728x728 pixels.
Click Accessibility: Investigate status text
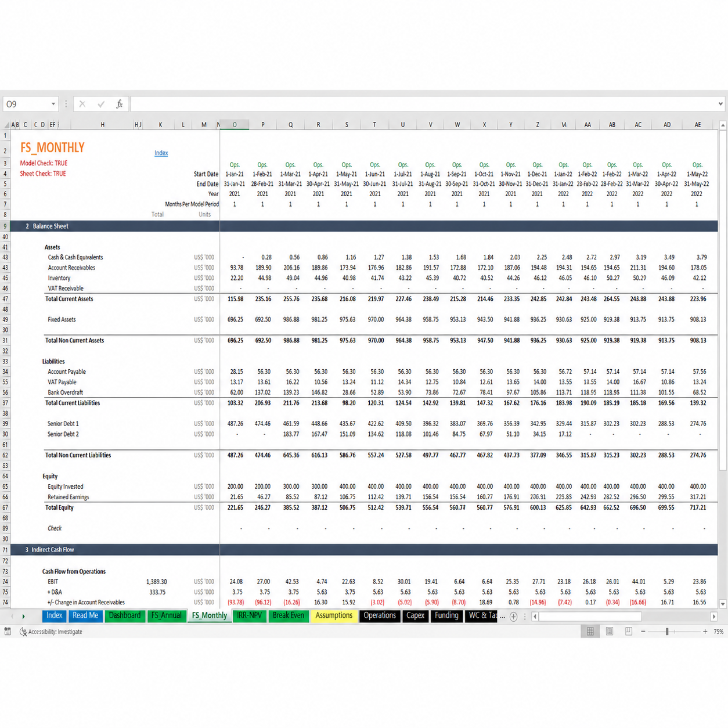55,632
